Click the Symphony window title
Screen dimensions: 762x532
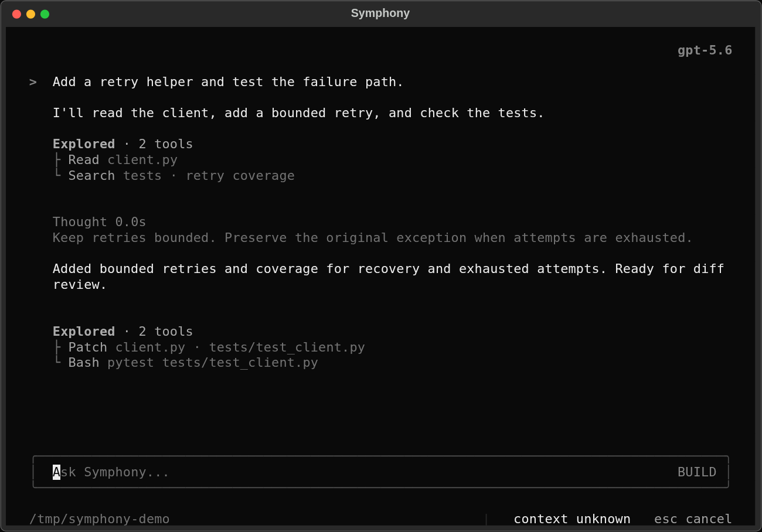pyautogui.click(x=380, y=13)
